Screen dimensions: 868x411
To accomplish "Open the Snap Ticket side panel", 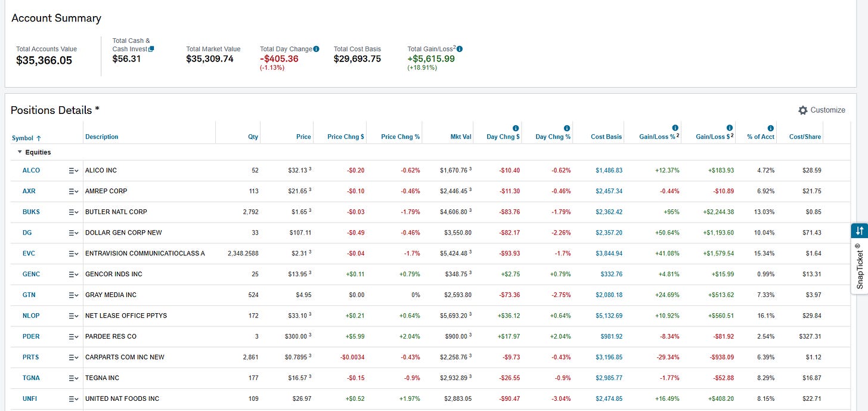I will coord(859,266).
